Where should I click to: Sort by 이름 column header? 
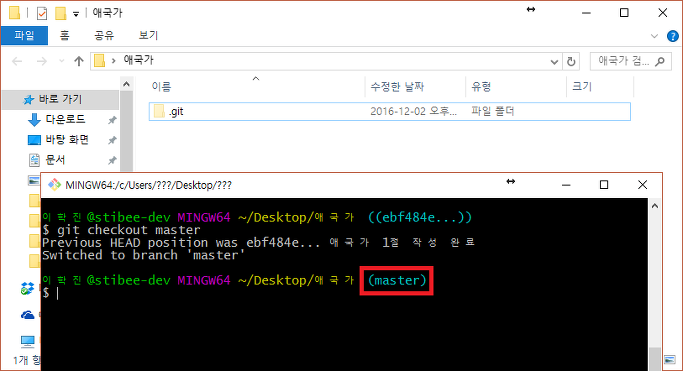pos(162,87)
